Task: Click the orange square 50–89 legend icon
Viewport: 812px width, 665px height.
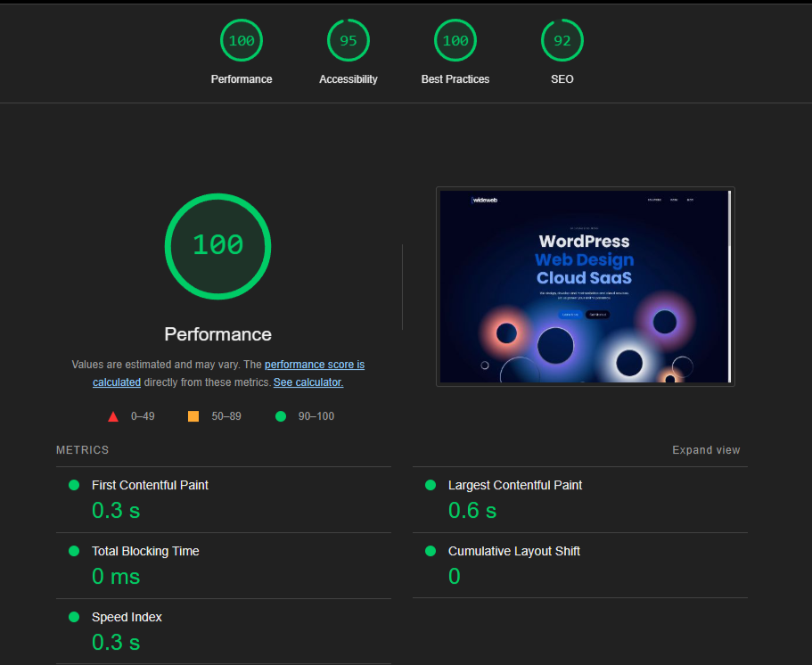Action: click(x=193, y=416)
